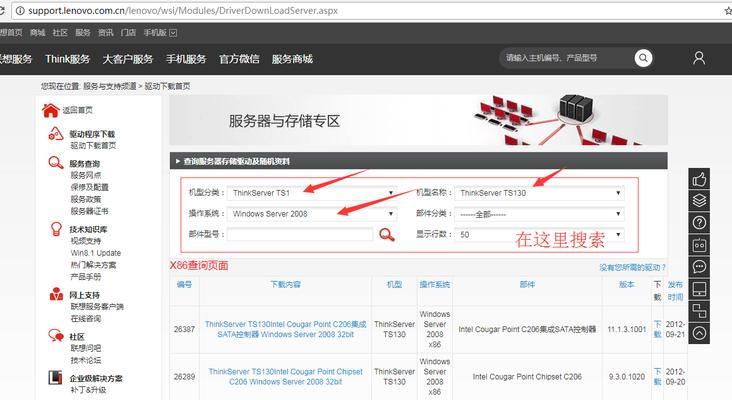The height and width of the screenshot is (400, 732).
Task: Open the 手机服务 menu
Action: tap(186, 59)
